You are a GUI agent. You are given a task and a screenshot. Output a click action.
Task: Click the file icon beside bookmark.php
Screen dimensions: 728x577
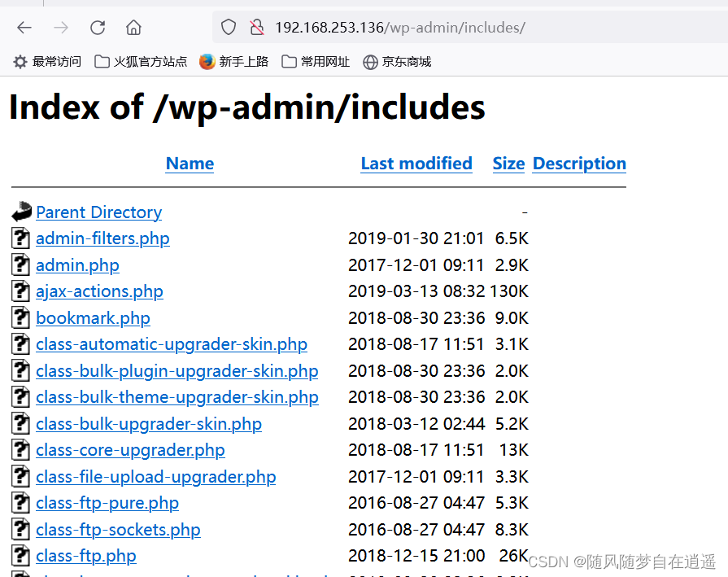click(x=20, y=318)
